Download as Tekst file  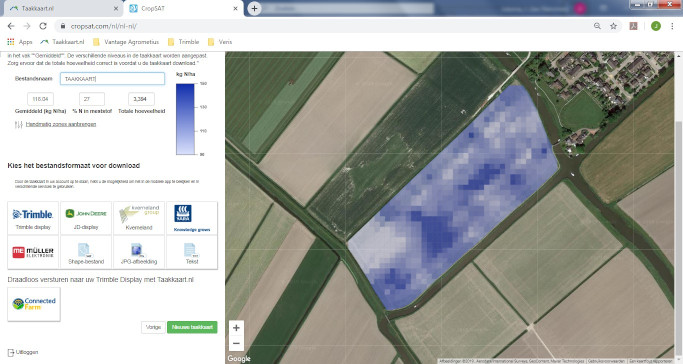coord(192,252)
